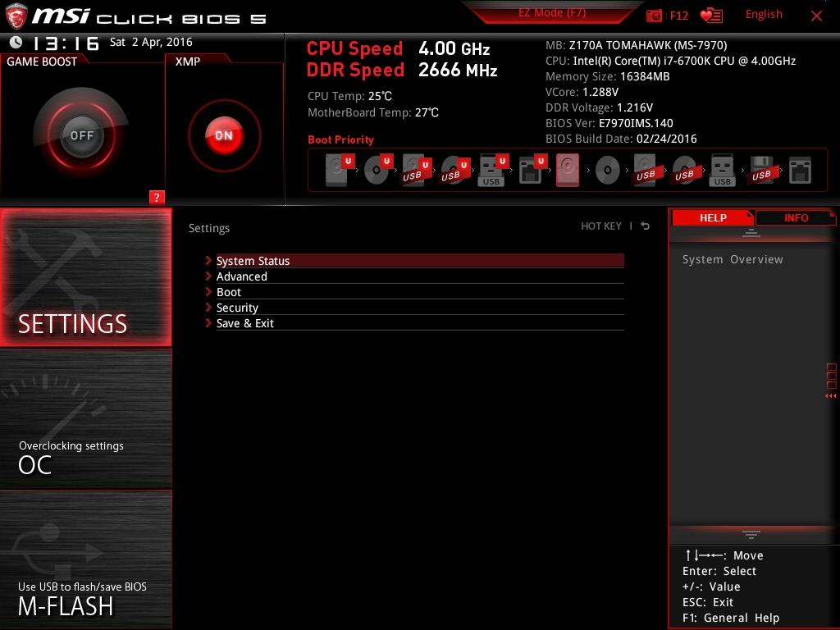This screenshot has width=840, height=630.
Task: Select the XMP tab header
Action: click(188, 61)
